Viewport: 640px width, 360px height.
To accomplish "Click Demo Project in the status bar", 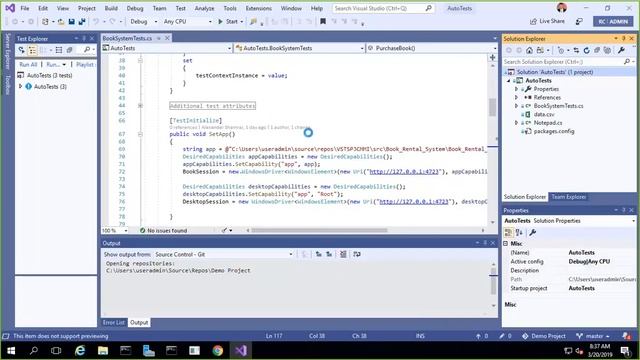I will coord(544,336).
